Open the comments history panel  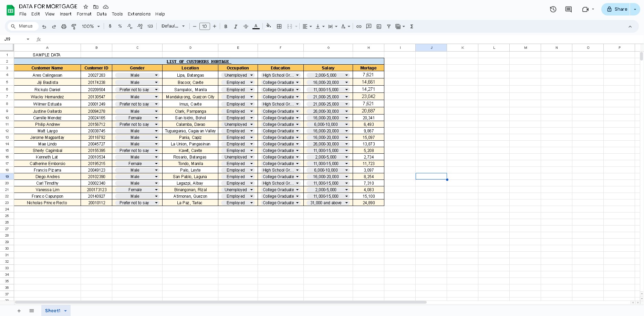(x=569, y=9)
